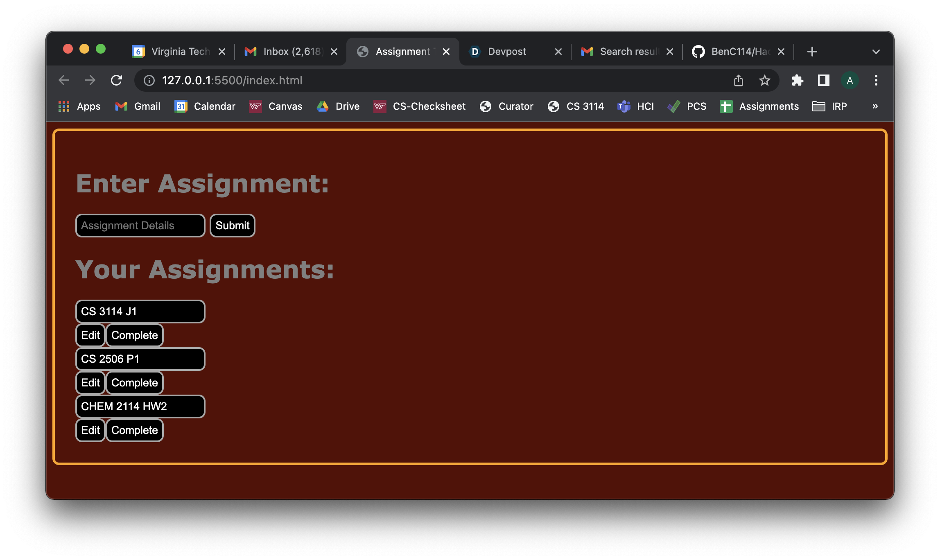
Task: Switch to the Devpost tab
Action: 507,52
